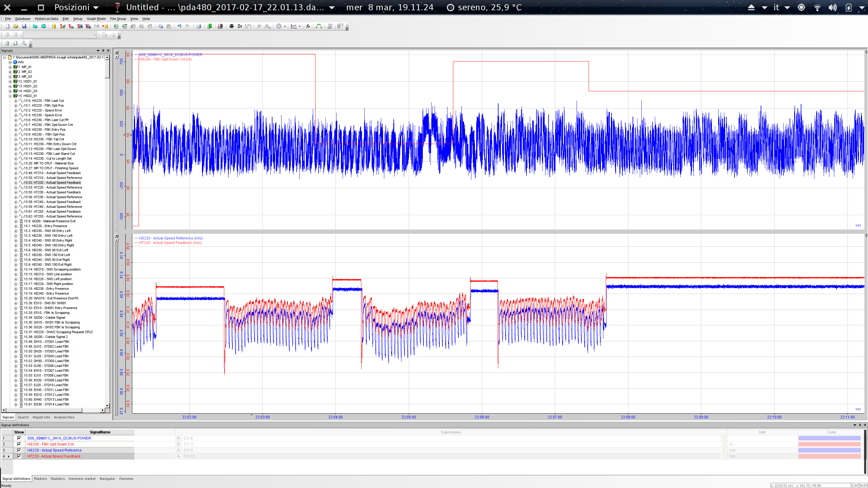Collapse the 15. HSD2_01 tree node
The width and height of the screenshot is (868, 488).
coord(10,96)
